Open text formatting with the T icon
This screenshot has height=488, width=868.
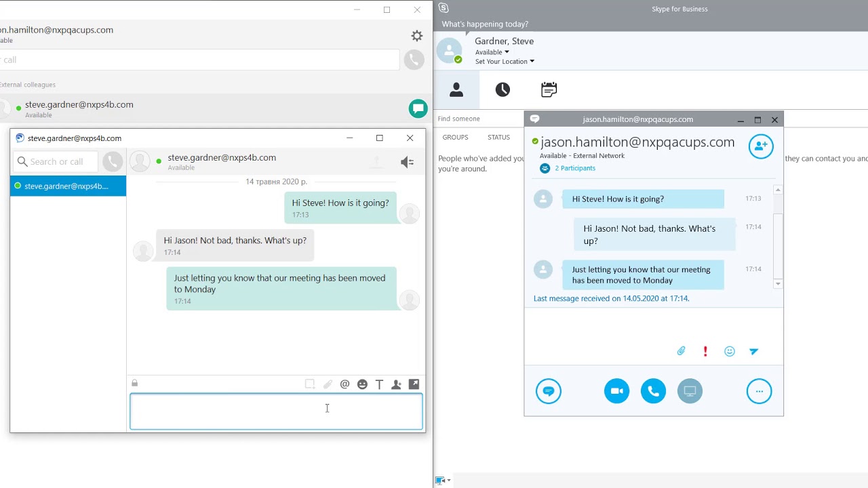[379, 384]
